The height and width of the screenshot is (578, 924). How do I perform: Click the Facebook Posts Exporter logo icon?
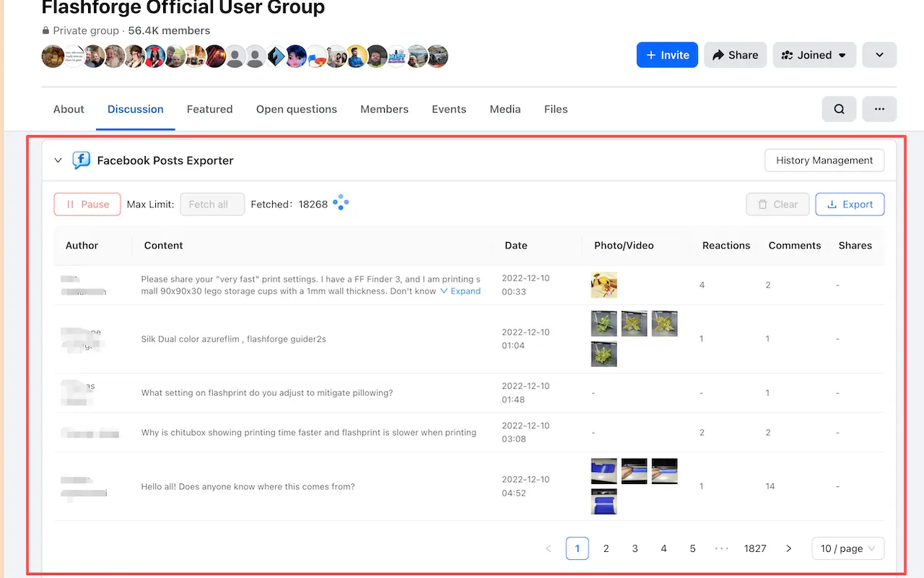pos(81,160)
